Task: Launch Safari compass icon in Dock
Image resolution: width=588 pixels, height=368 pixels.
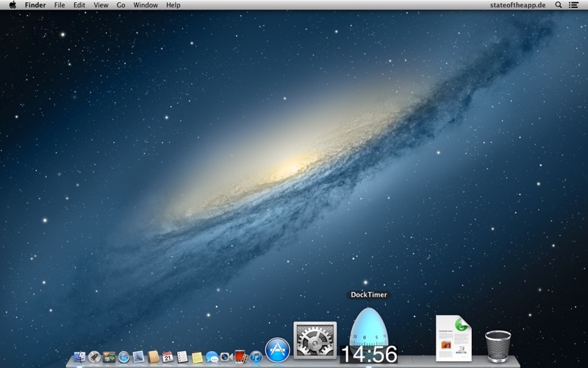Action: (x=123, y=357)
